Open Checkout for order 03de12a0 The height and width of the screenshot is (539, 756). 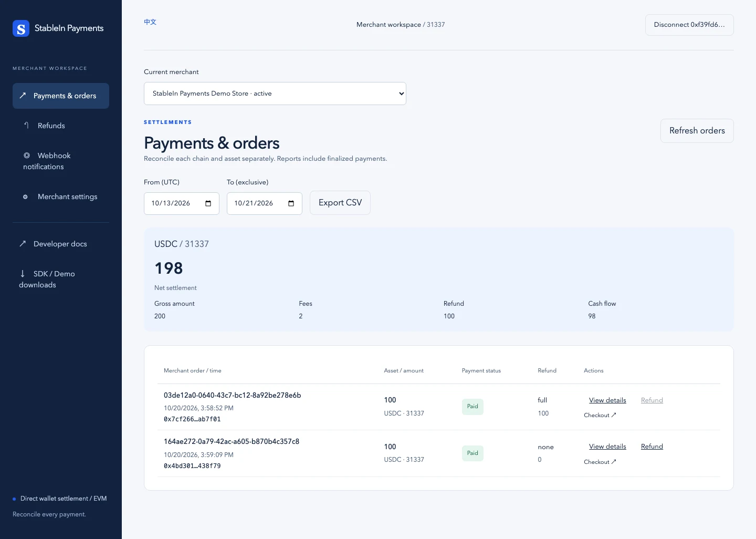pyautogui.click(x=600, y=415)
